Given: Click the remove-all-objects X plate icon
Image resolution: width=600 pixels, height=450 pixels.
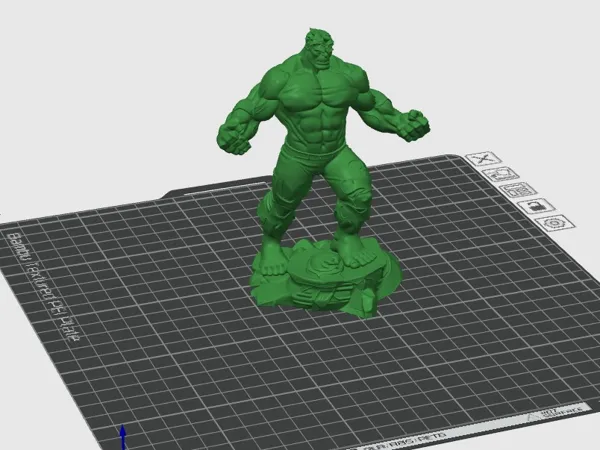Looking at the screenshot, I should tap(484, 158).
